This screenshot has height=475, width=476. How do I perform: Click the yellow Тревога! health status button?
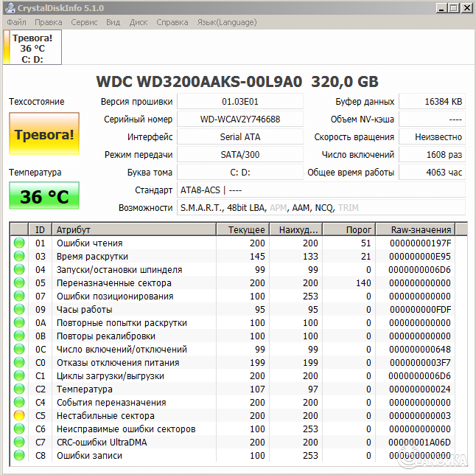tap(44, 135)
